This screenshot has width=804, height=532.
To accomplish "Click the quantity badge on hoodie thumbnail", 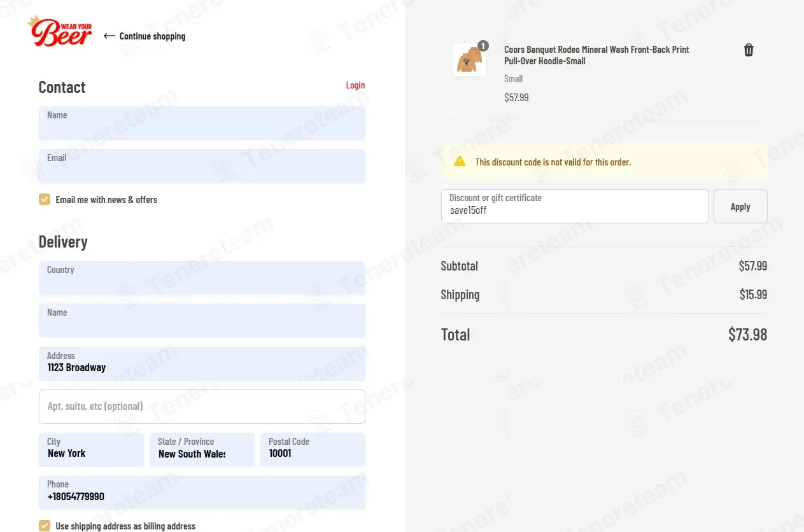I will [x=483, y=46].
